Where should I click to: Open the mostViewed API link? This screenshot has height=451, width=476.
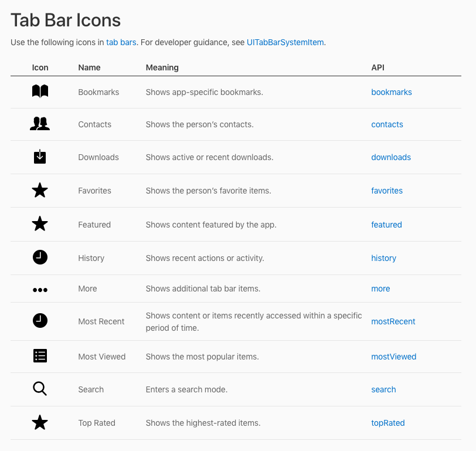click(394, 357)
